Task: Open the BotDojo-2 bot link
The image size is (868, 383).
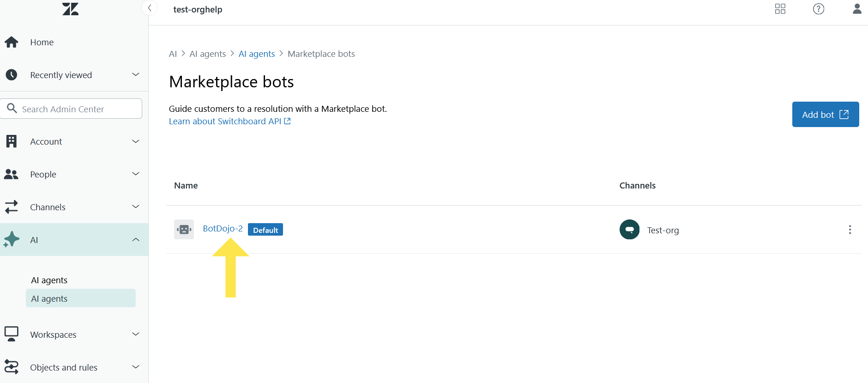Action: 223,229
